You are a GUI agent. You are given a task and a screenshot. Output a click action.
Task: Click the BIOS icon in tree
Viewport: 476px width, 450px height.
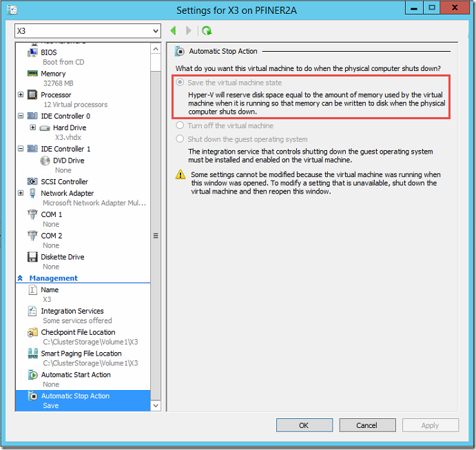pyautogui.click(x=32, y=52)
